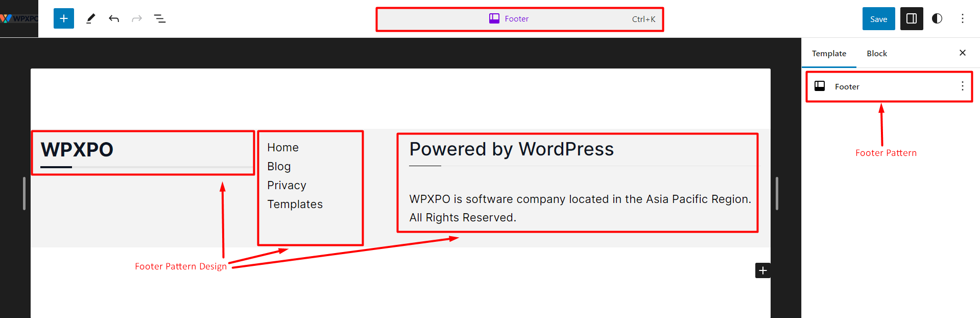
Task: Select the WPXPO site title heading
Action: pyautogui.click(x=77, y=149)
